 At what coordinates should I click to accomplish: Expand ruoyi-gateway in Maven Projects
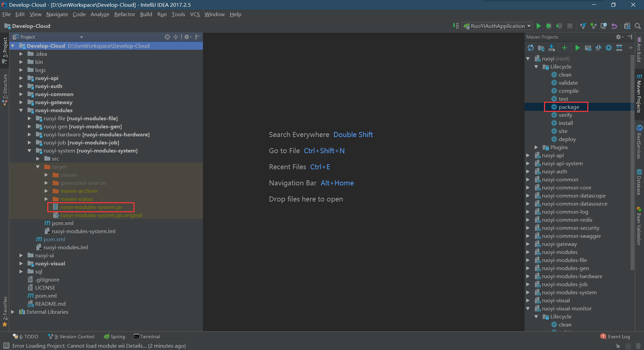click(x=528, y=244)
